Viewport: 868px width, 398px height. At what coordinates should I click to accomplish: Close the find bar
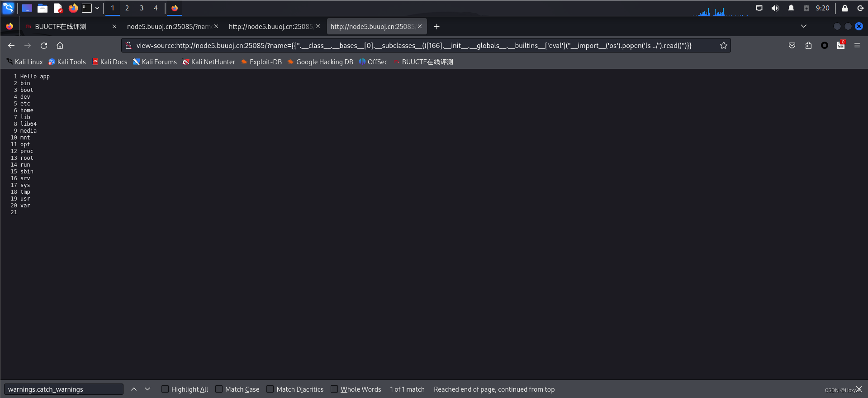(x=859, y=389)
